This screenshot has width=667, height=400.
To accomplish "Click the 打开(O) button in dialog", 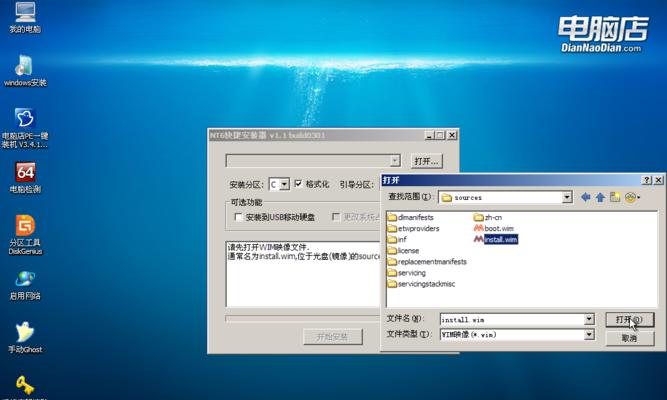I will tap(630, 319).
